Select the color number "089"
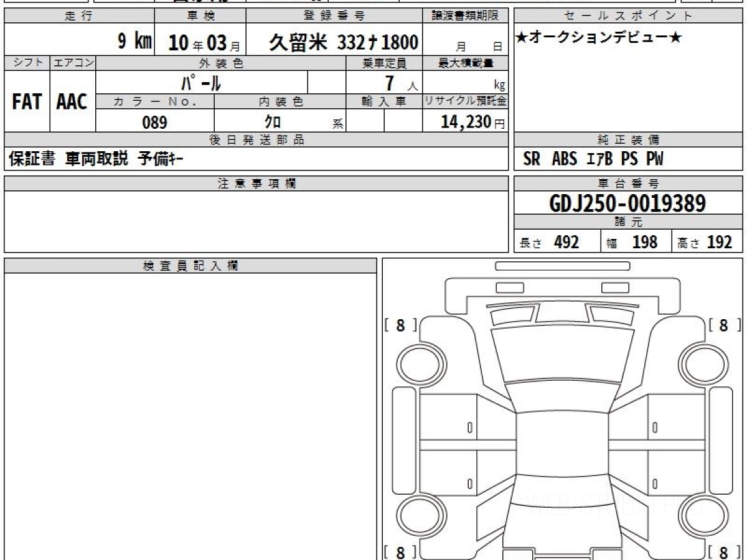Image resolution: width=747 pixels, height=560 pixels. click(x=155, y=123)
